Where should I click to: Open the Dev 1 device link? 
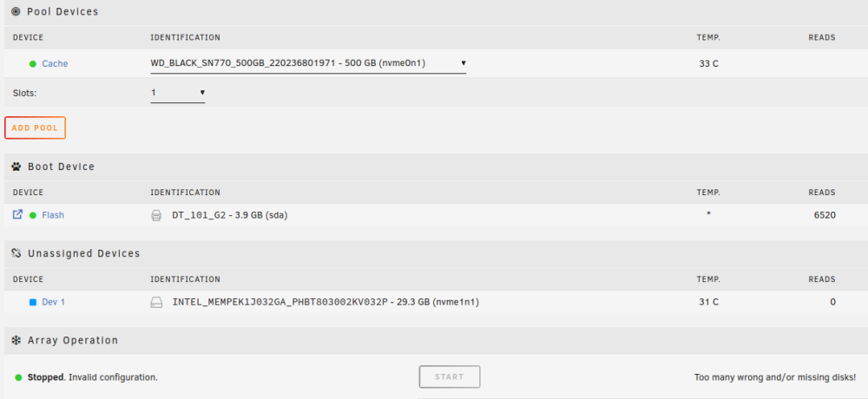pos(53,302)
